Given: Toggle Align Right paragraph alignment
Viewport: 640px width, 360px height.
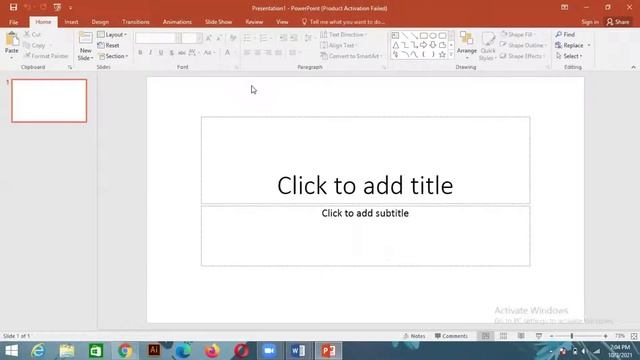Looking at the screenshot, I should [268, 53].
